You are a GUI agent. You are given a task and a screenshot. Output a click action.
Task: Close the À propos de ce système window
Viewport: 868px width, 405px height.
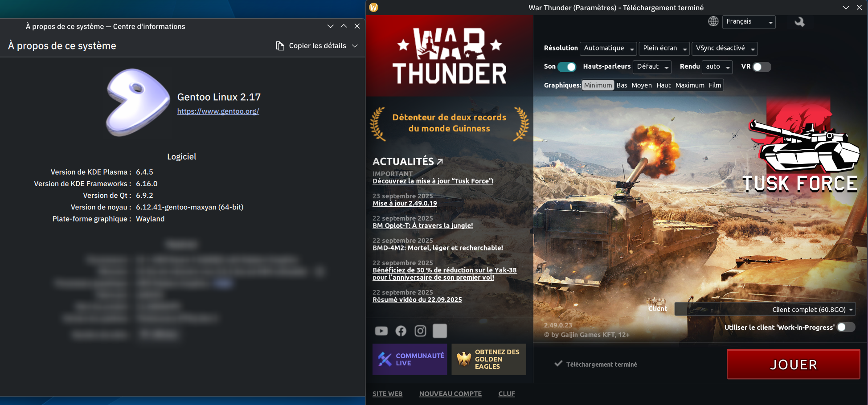tap(357, 26)
